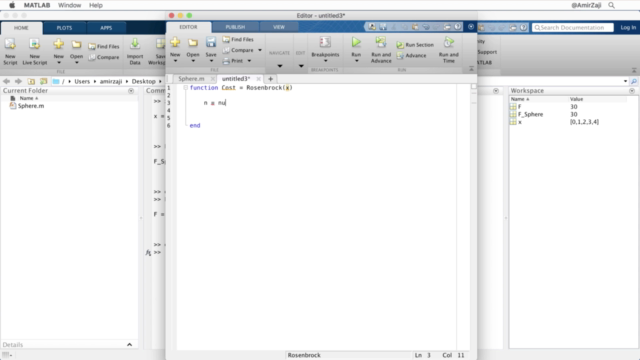The width and height of the screenshot is (640, 360).
Task: Click Compare on Home tab
Action: click(x=104, y=57)
